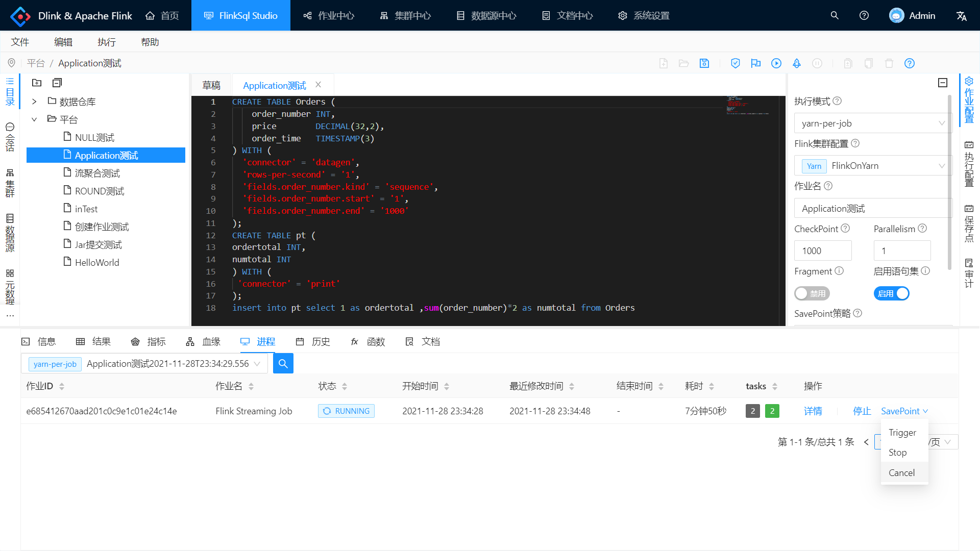
Task: Toggle the Fragment disabled switch
Action: [x=812, y=293]
